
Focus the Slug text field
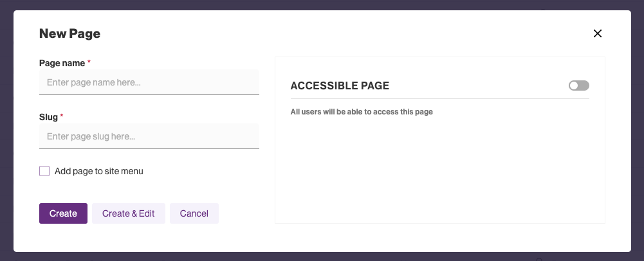[149, 136]
